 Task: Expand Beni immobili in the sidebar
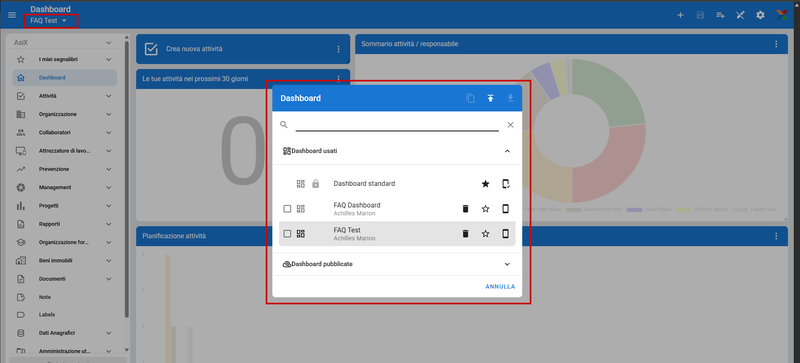108,260
